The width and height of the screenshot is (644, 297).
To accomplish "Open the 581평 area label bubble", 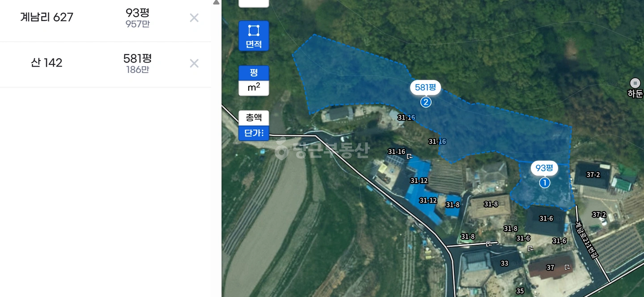I will (425, 88).
